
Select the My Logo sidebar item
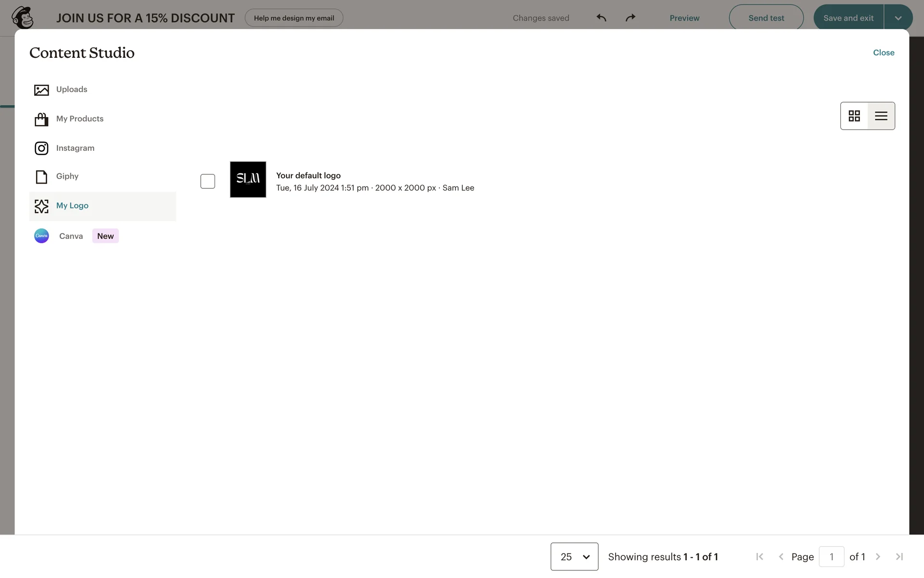tap(72, 206)
